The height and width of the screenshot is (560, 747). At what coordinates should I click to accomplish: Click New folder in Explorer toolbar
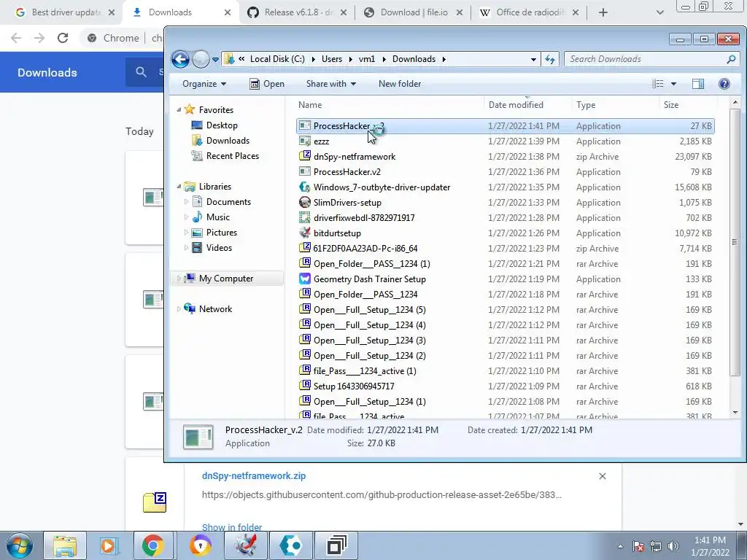[x=400, y=84]
